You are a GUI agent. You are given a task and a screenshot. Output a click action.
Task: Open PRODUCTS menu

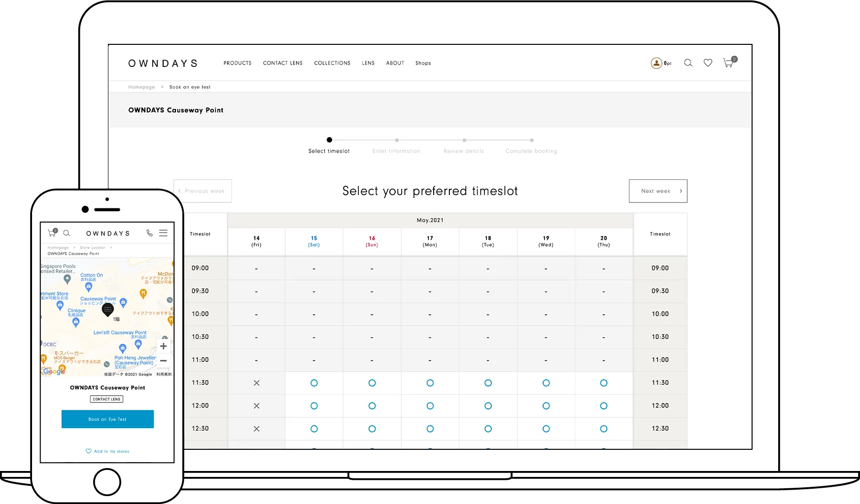coord(238,63)
